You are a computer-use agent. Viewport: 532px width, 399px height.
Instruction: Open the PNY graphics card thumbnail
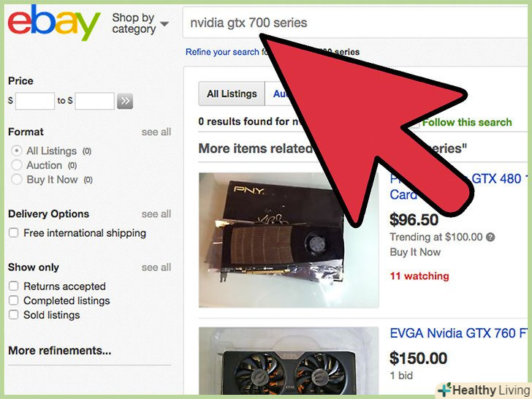289,240
